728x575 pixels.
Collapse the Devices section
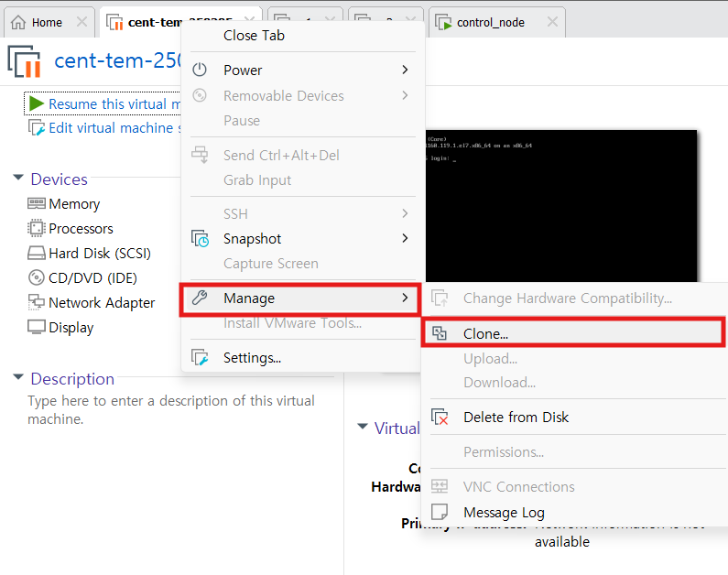pos(18,178)
